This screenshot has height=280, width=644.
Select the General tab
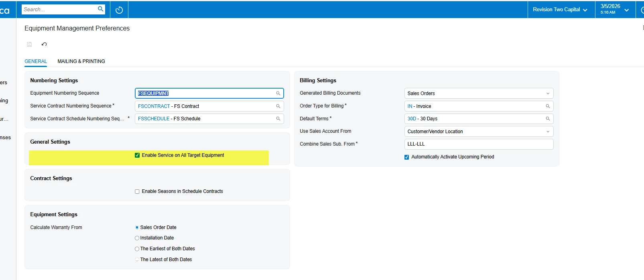pos(36,61)
